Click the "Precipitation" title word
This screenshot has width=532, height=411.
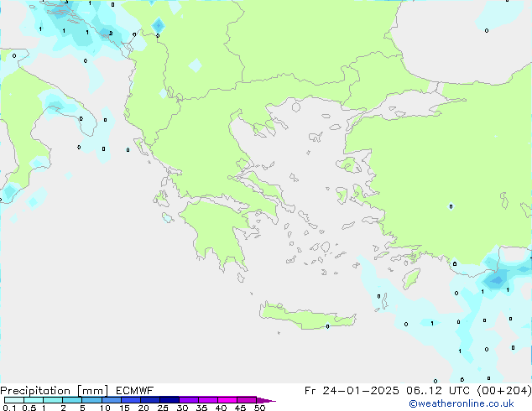click(x=35, y=391)
